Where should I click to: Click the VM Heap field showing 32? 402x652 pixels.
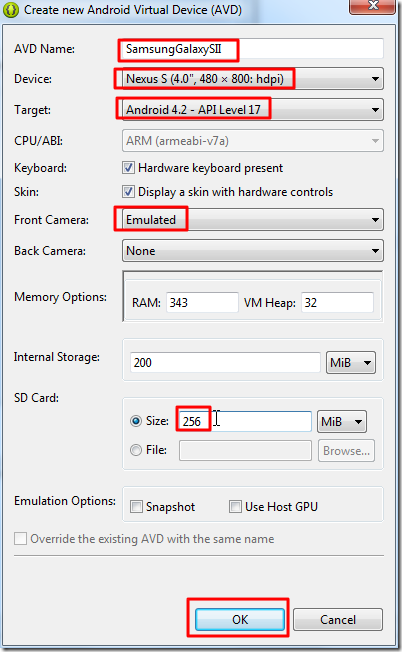tap(337, 302)
